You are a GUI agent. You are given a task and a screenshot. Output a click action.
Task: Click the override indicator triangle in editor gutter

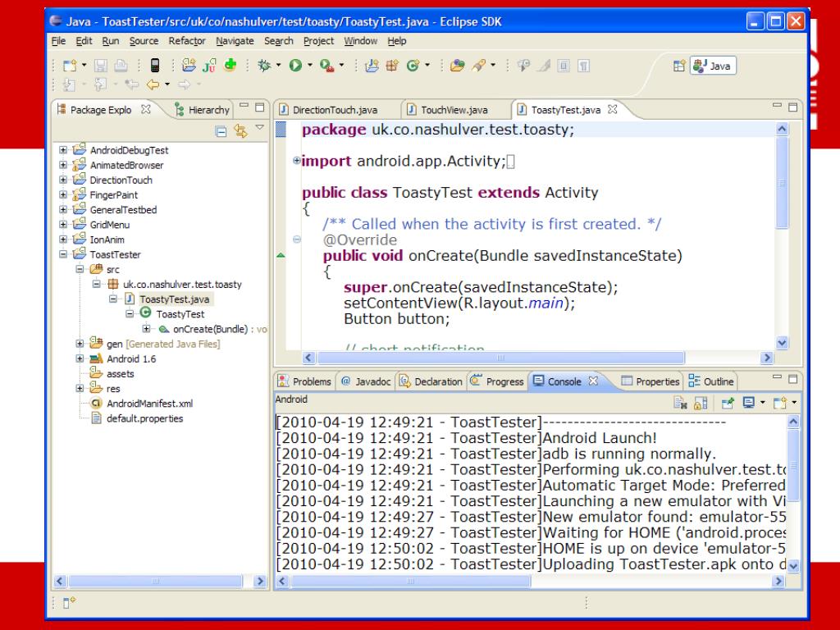tap(281, 256)
